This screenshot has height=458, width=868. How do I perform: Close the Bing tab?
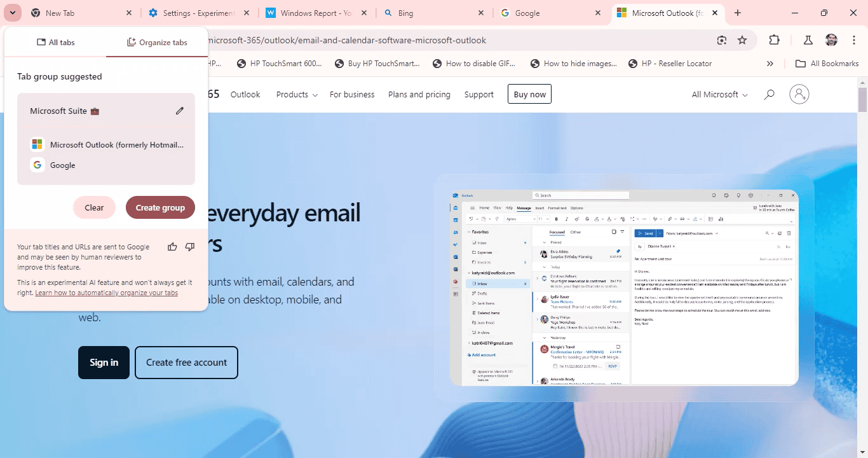(x=481, y=13)
